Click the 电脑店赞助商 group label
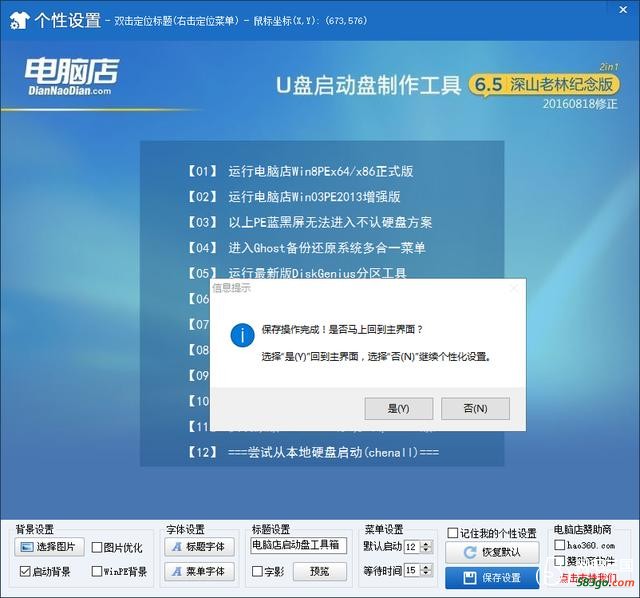The height and width of the screenshot is (598, 640). pos(582,529)
